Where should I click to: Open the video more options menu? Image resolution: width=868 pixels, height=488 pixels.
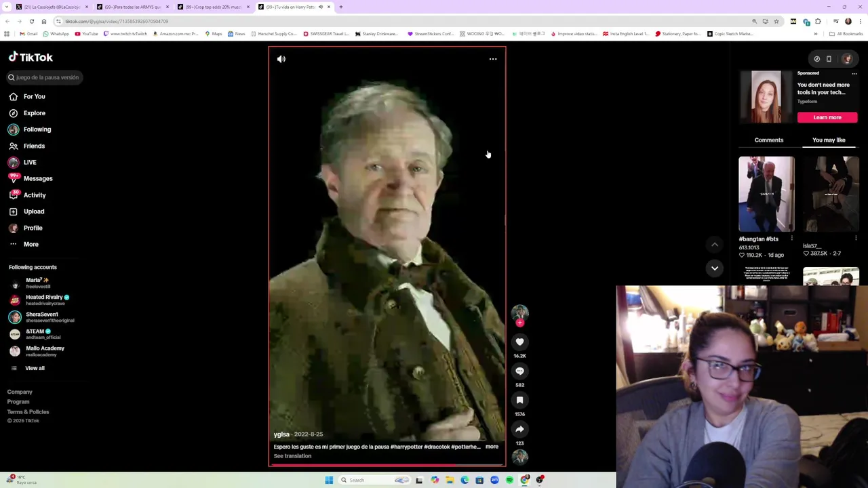pyautogui.click(x=493, y=59)
